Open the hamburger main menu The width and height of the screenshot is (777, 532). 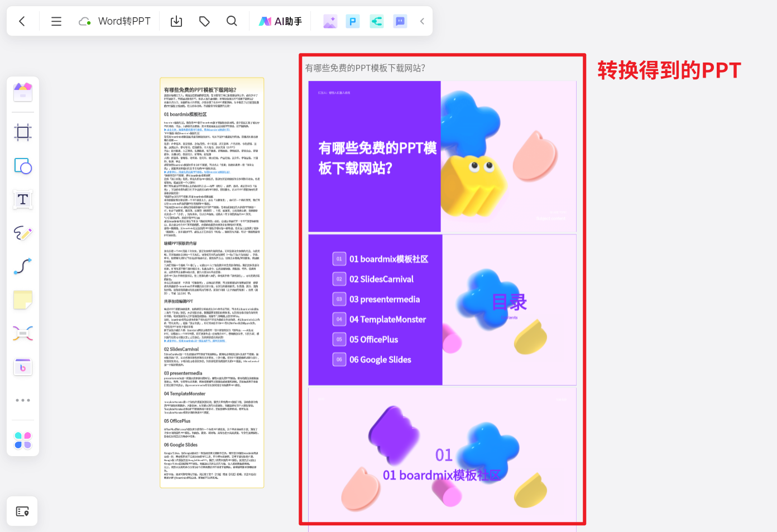(x=56, y=21)
